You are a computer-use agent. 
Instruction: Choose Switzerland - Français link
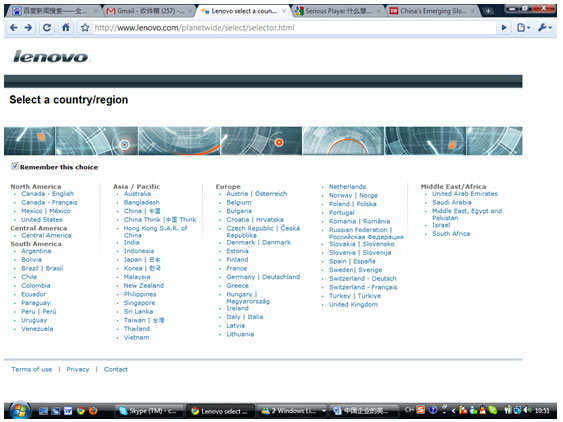click(x=363, y=287)
